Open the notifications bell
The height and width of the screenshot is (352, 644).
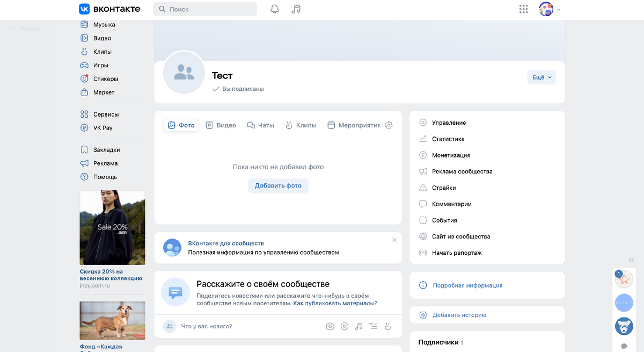point(274,9)
